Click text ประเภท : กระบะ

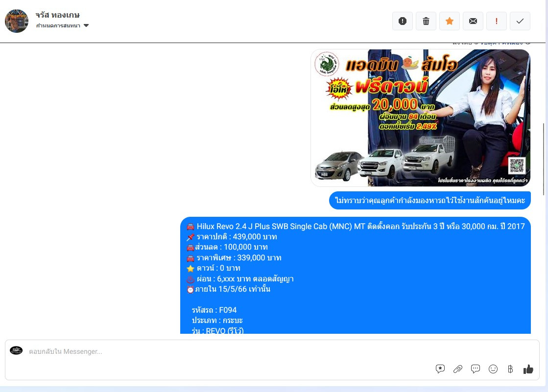(x=217, y=321)
